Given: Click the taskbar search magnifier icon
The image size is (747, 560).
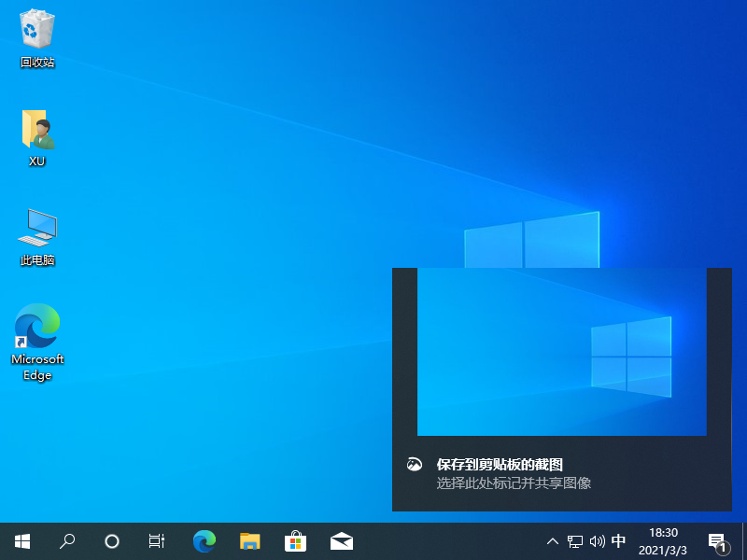Looking at the screenshot, I should 67,540.
